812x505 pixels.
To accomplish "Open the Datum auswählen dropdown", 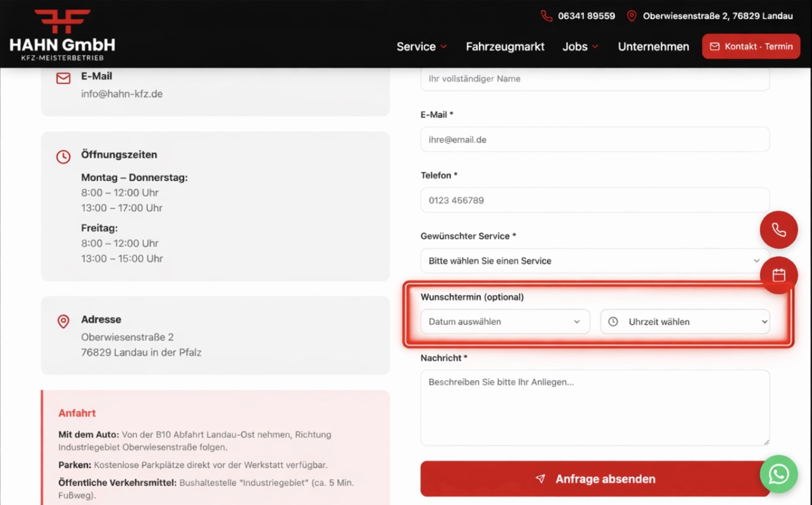I will [504, 321].
